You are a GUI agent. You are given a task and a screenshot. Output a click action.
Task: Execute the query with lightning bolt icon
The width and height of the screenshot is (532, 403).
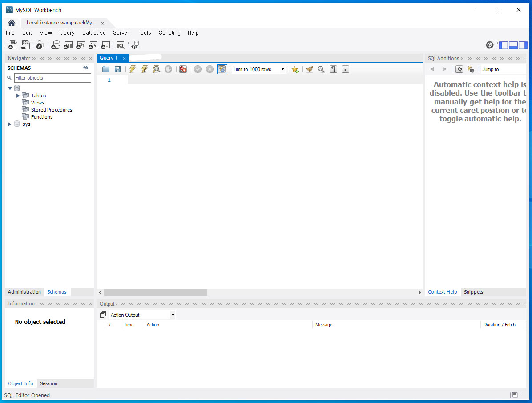point(132,69)
